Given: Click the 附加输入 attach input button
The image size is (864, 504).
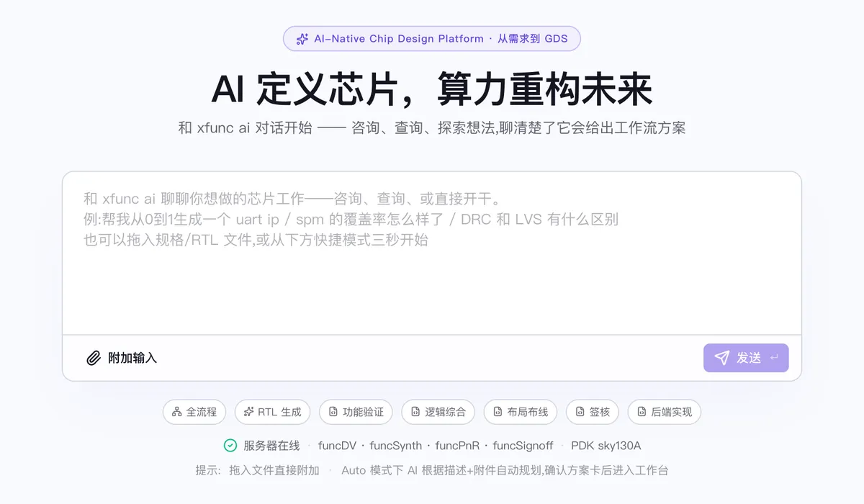Looking at the screenshot, I should (x=121, y=358).
